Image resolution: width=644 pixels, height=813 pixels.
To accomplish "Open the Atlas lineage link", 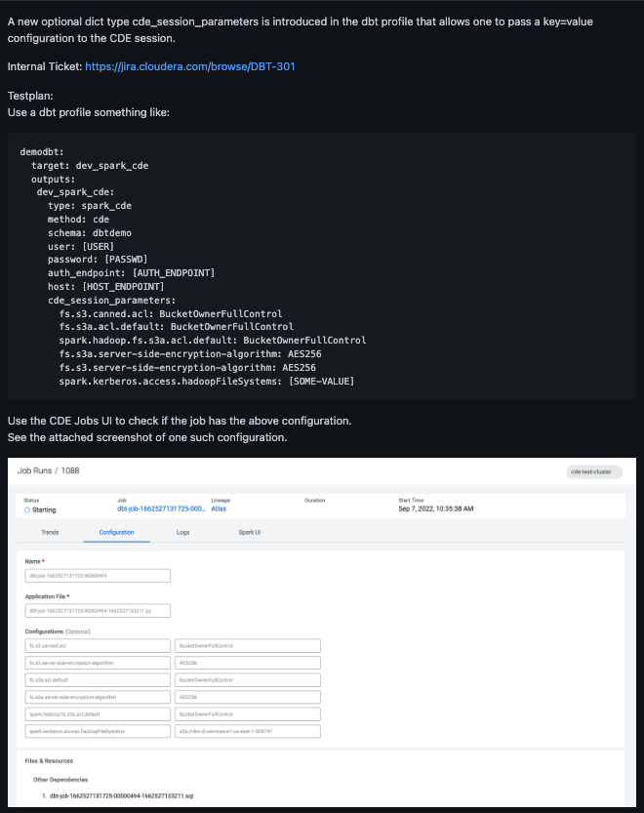I will point(219,509).
